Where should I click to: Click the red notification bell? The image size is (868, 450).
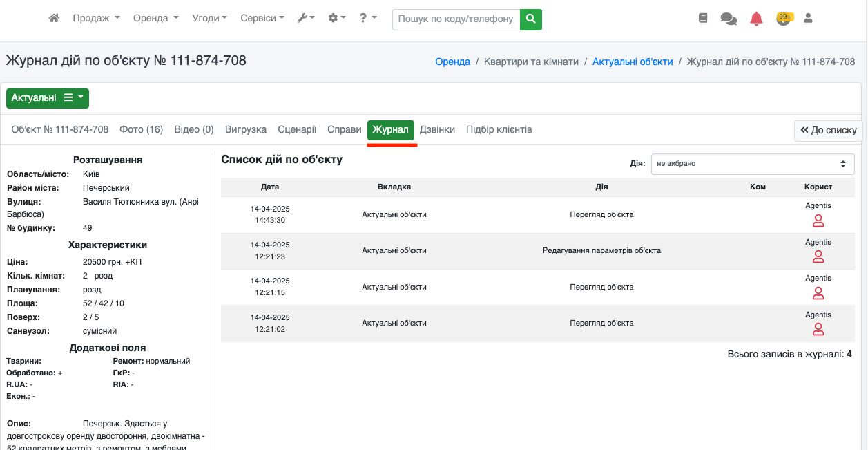tap(756, 19)
